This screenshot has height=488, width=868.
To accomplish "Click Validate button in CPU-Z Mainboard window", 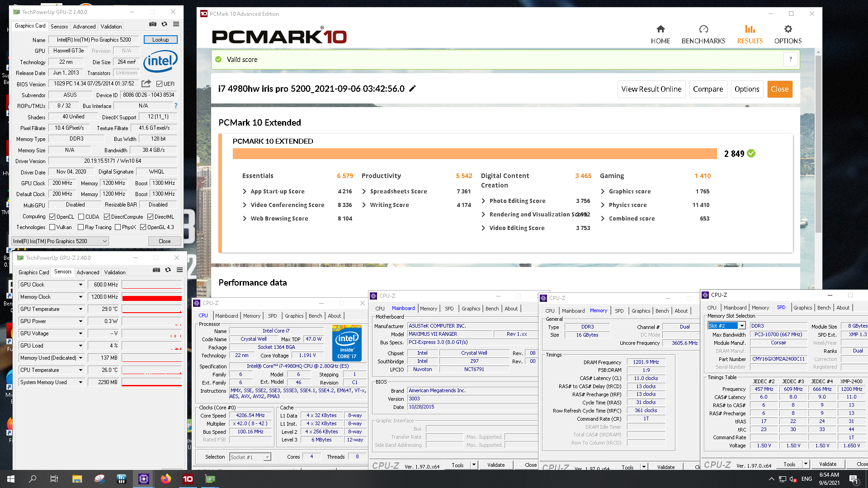I will [496, 465].
